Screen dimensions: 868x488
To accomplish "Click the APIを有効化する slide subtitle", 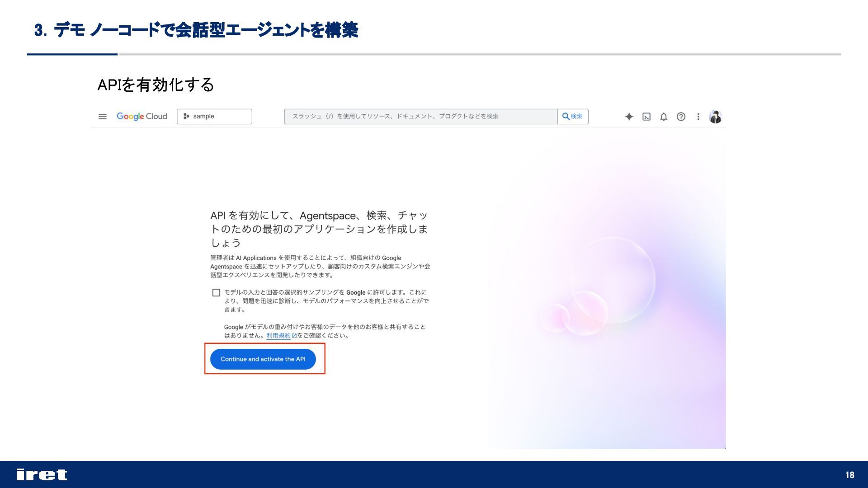I will click(x=156, y=84).
